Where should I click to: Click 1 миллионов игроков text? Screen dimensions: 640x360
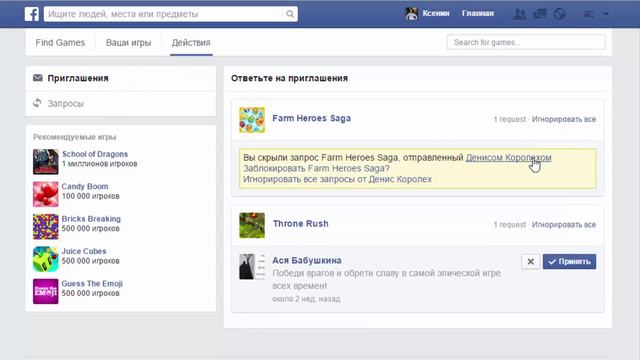(100, 164)
